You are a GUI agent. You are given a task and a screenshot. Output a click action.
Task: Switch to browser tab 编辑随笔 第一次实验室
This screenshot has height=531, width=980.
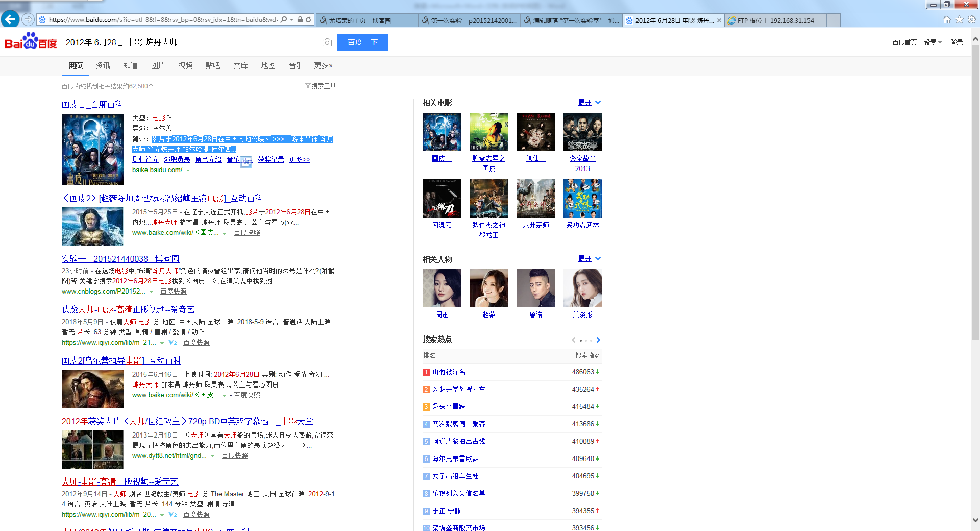[571, 20]
